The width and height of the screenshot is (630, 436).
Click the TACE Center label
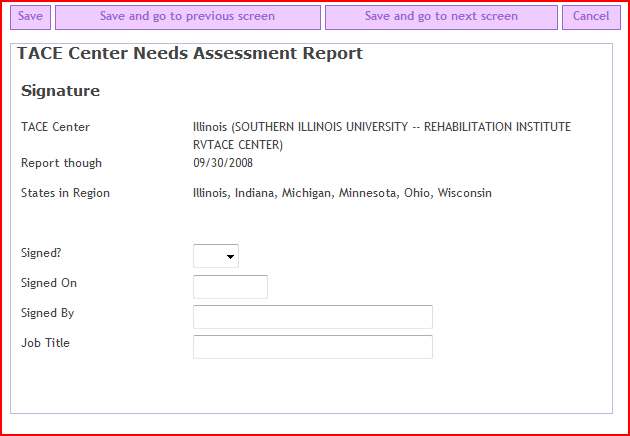[x=55, y=127]
